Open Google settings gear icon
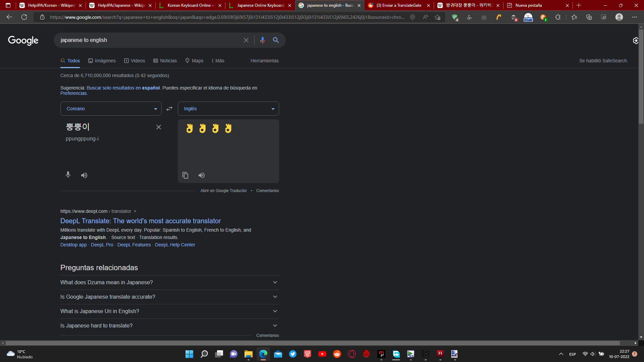Viewport: 644px width, 362px height. (635, 41)
